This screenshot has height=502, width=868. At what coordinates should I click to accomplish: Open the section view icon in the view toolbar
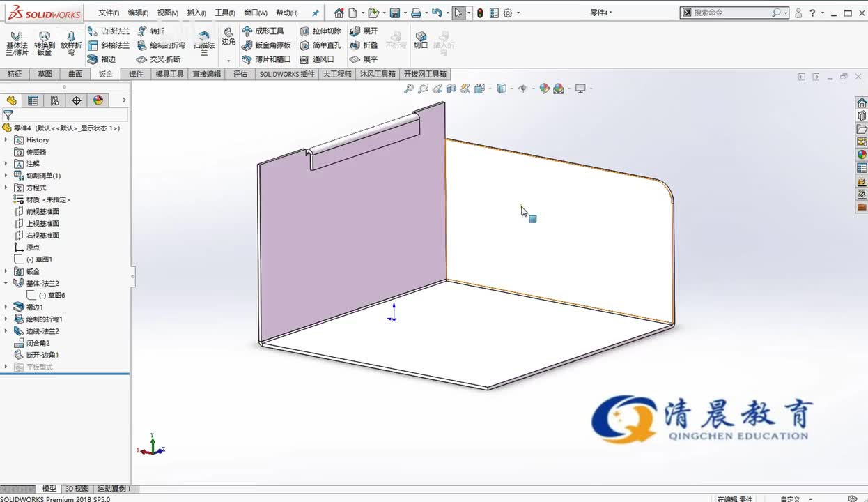(451, 89)
